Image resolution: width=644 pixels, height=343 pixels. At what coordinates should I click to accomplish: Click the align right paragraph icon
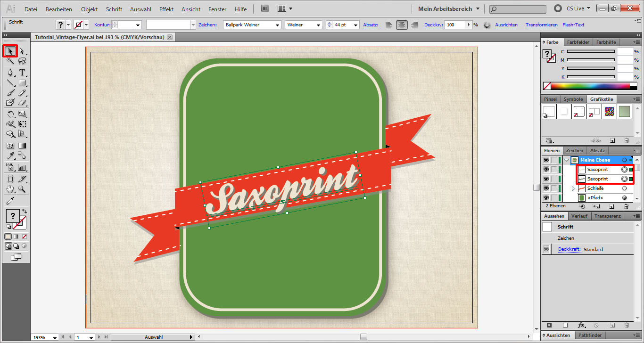pyautogui.click(x=414, y=25)
